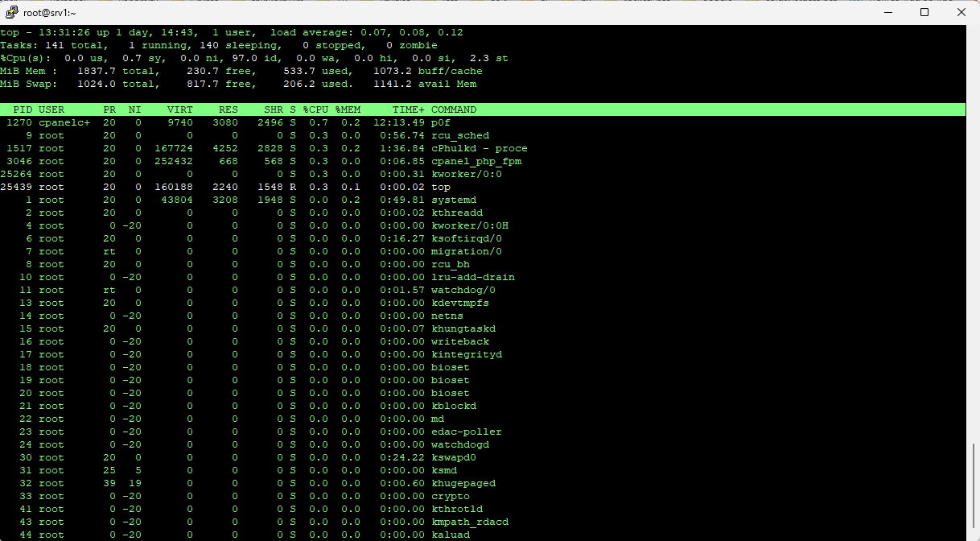Image resolution: width=980 pixels, height=541 pixels.
Task: Select the kdevtmpfs command text
Action: click(x=460, y=303)
